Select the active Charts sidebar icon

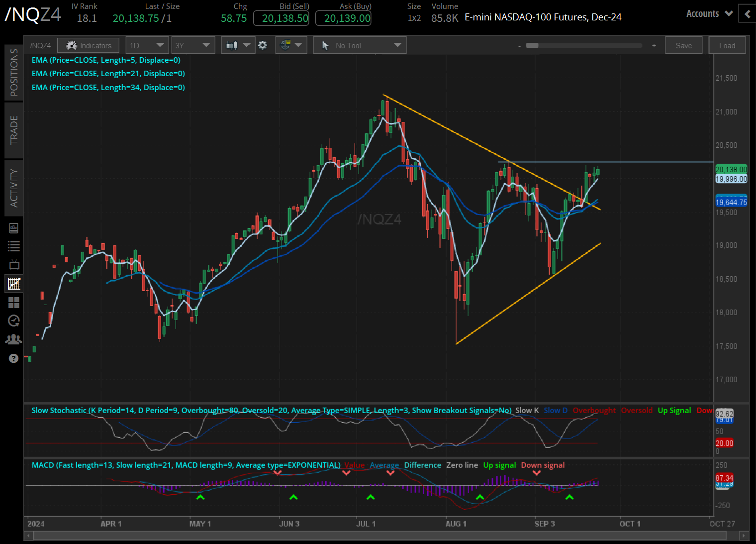(13, 283)
